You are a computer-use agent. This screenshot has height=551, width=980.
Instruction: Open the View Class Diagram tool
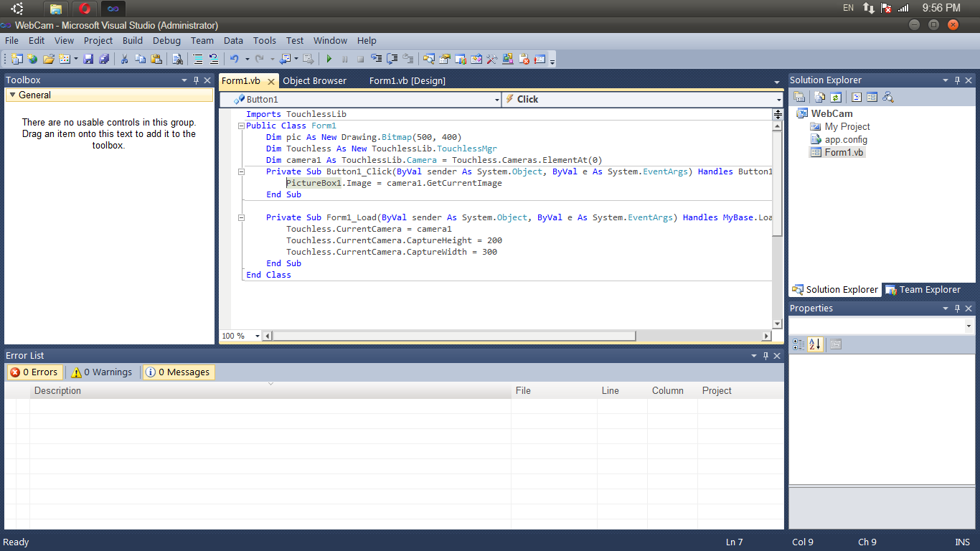(887, 97)
